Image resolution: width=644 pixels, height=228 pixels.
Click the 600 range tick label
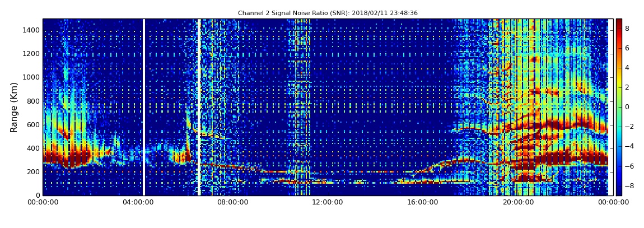pyautogui.click(x=34, y=124)
